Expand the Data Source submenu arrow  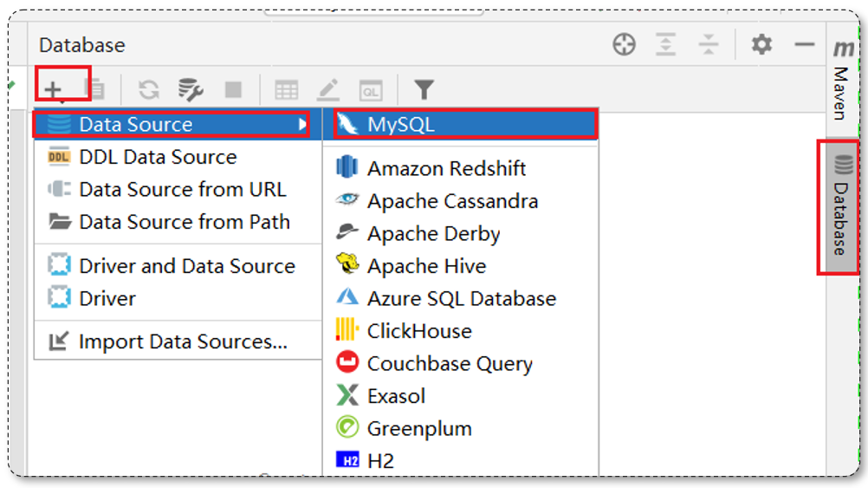click(x=302, y=125)
